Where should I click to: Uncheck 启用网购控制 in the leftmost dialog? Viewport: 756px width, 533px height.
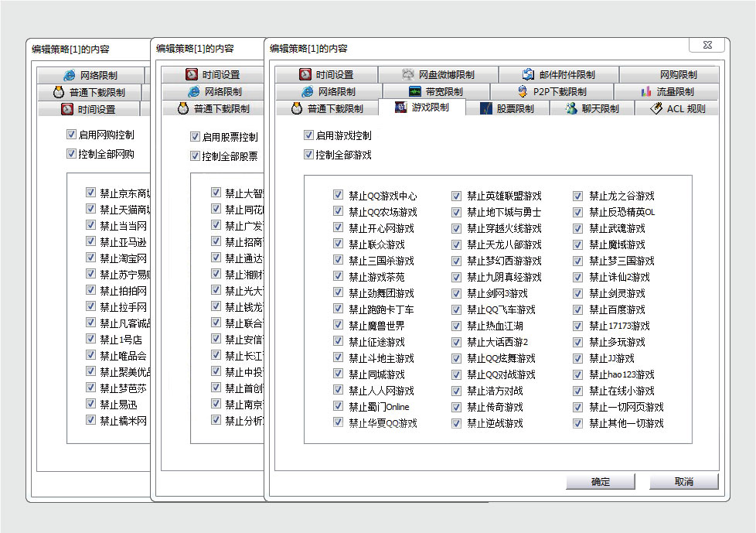click(71, 135)
